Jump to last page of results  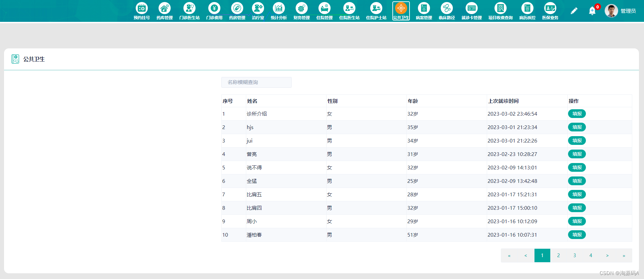tap(624, 255)
